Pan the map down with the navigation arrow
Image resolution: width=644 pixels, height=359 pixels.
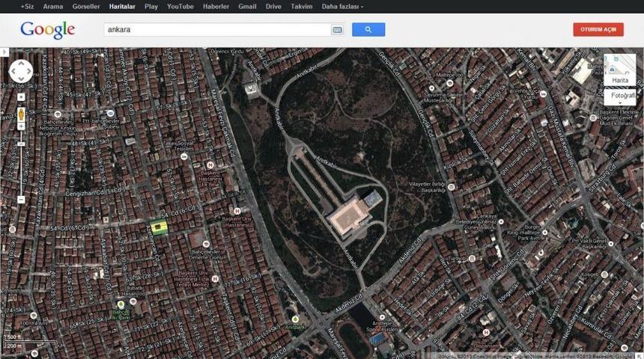[21, 79]
